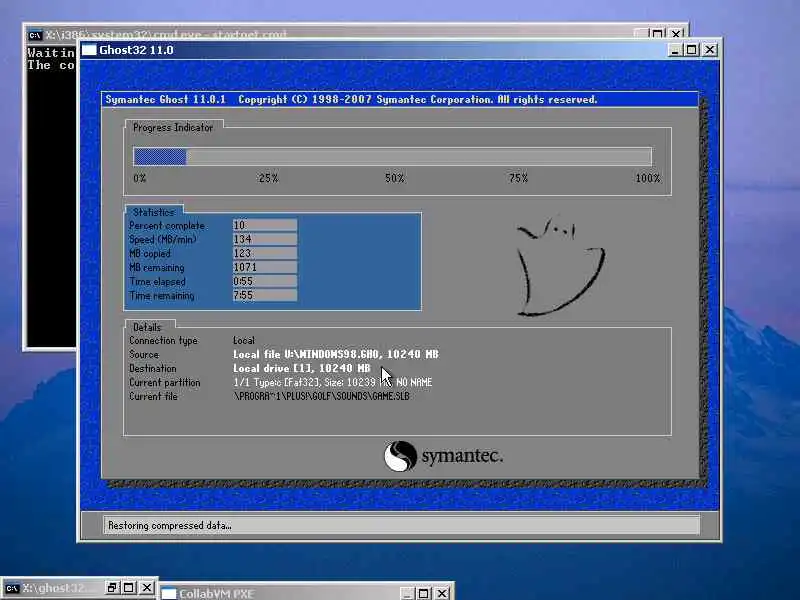Screen dimensions: 800x600
Task: Click the 25% progress mark label
Action: (268, 178)
